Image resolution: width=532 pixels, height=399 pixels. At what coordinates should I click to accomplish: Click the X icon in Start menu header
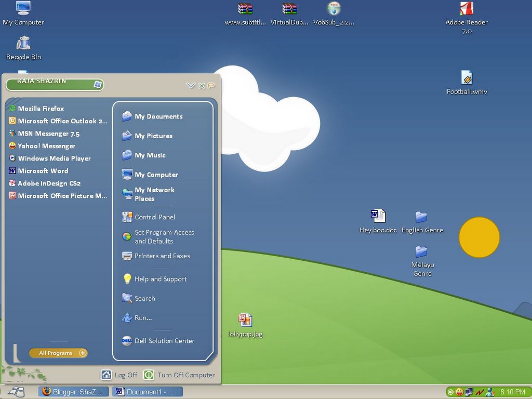tap(202, 86)
